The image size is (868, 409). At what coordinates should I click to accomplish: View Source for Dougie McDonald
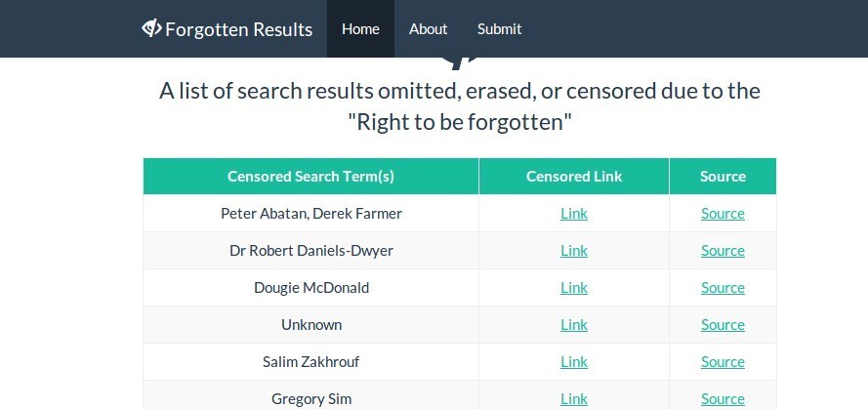point(723,288)
